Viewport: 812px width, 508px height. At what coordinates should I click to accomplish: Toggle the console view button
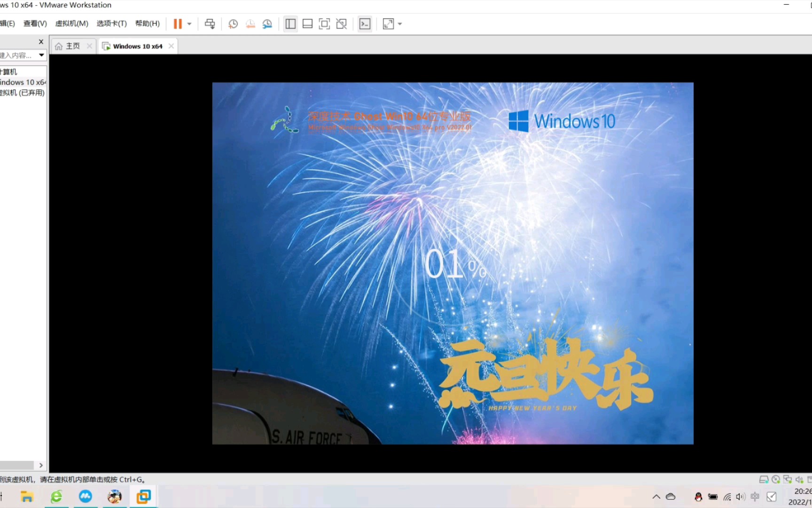[365, 24]
